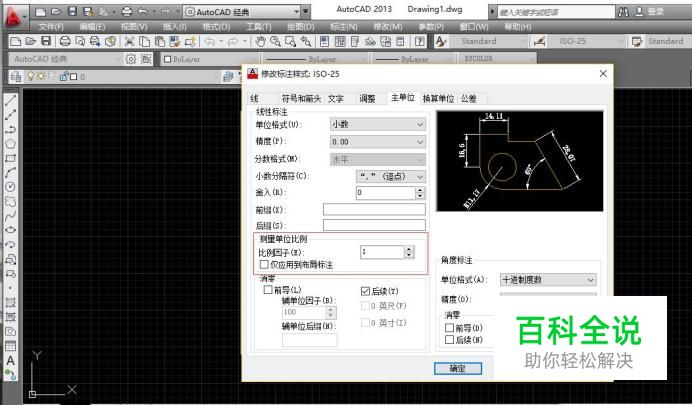Click the Save floppy icon in standard toolbar
Screen dimensions: 692x405
pos(46,41)
